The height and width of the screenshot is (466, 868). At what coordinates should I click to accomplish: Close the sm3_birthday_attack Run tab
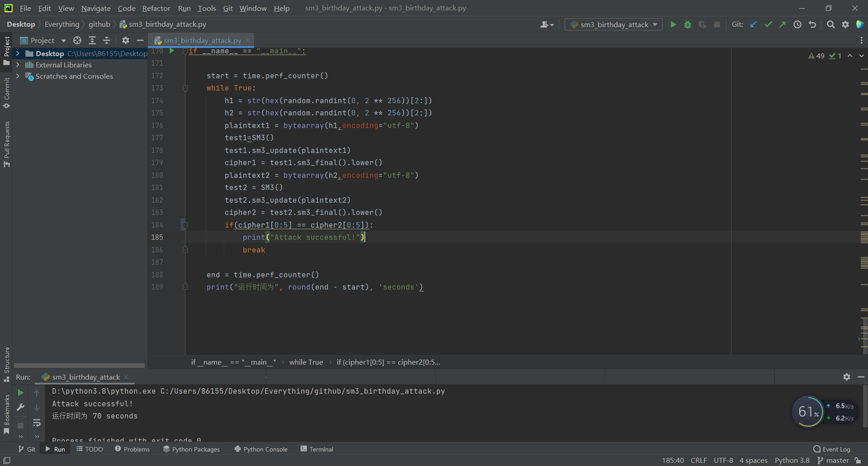click(x=126, y=377)
